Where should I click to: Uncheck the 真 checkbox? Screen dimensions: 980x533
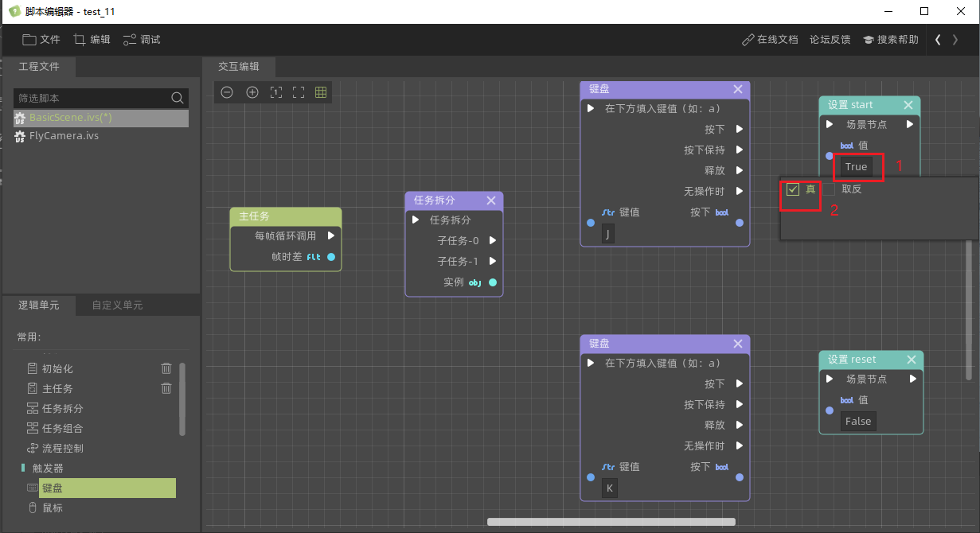pos(793,189)
